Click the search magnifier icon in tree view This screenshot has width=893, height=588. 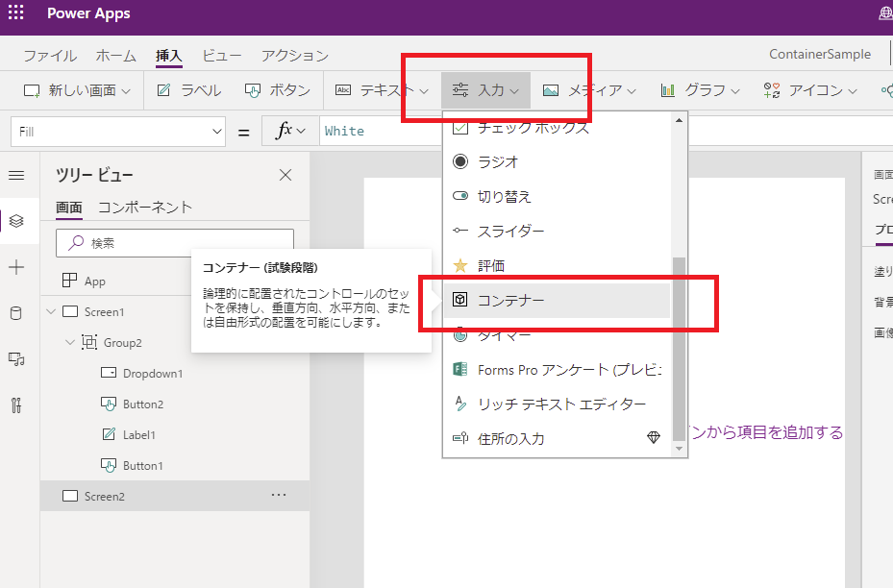tap(76, 243)
